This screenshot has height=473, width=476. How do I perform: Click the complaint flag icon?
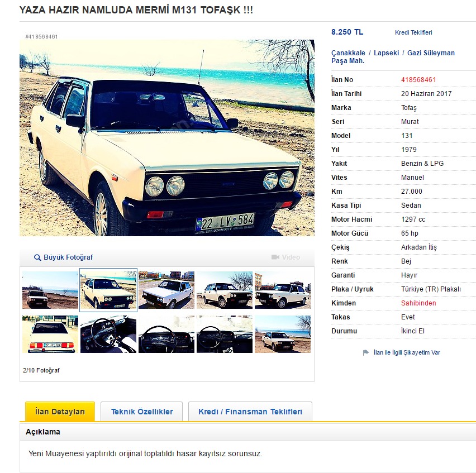366,352
